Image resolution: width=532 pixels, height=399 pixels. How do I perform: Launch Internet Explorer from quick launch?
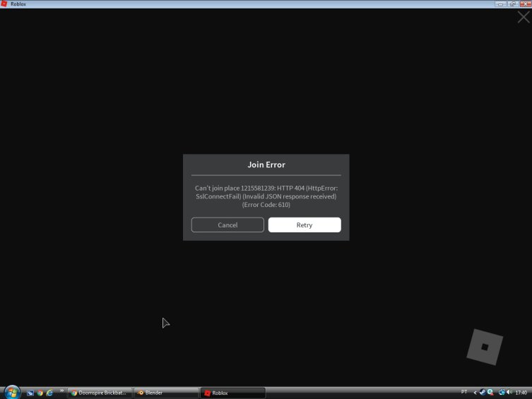tap(49, 393)
